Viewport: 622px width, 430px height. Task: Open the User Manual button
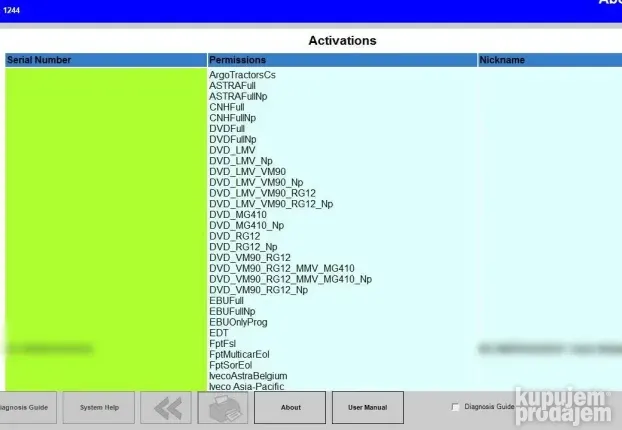(x=368, y=407)
